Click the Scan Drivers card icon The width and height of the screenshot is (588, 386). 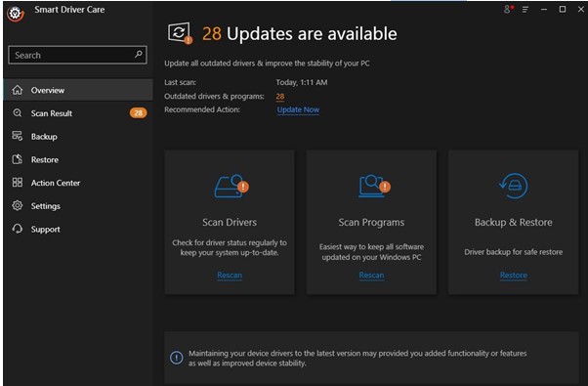pyautogui.click(x=231, y=186)
